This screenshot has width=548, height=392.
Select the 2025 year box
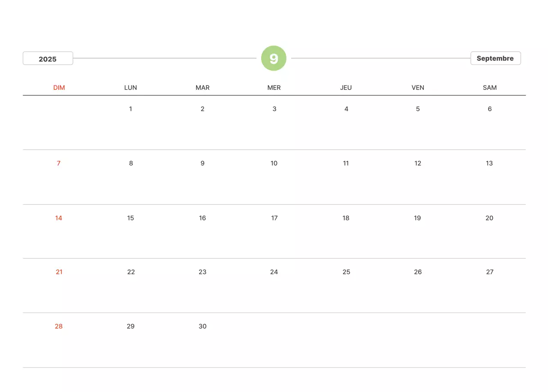tap(48, 59)
